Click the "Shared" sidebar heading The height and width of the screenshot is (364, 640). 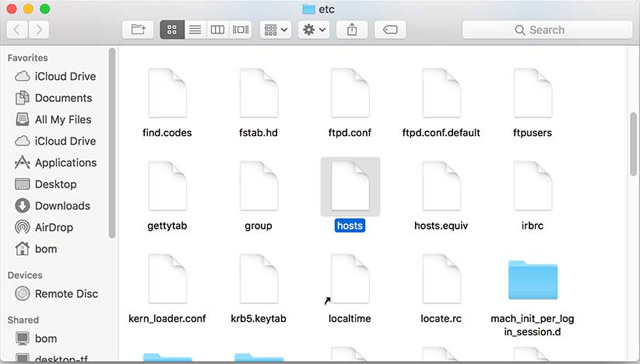click(23, 320)
